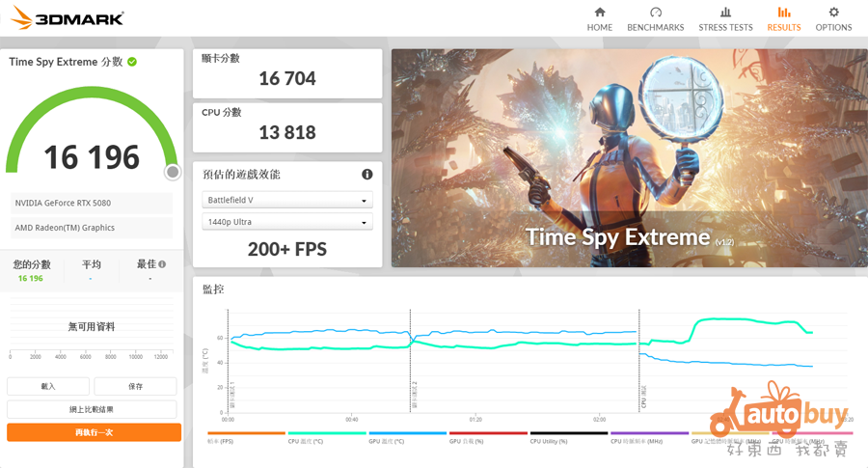Viewport: 868px width, 468px height.
Task: Click 網上比較結果 compare online button
Action: click(x=92, y=409)
